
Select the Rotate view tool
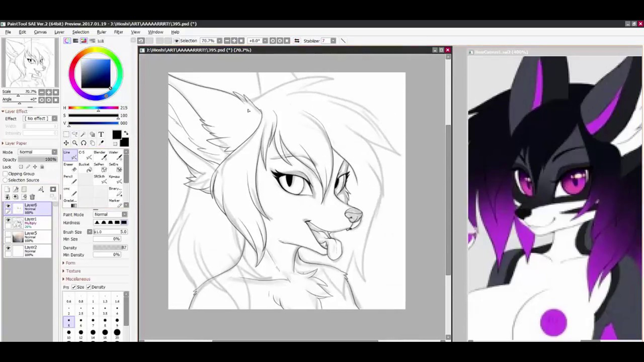tap(83, 143)
